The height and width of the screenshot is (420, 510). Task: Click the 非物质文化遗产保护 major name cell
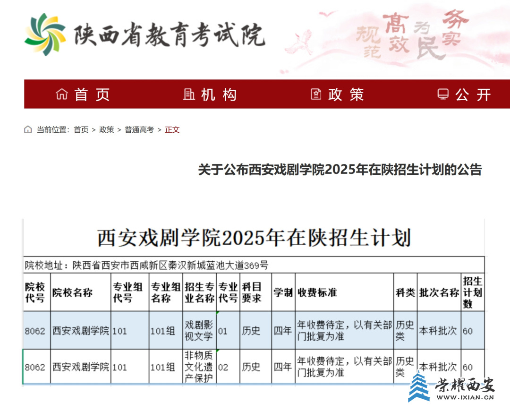(x=199, y=366)
